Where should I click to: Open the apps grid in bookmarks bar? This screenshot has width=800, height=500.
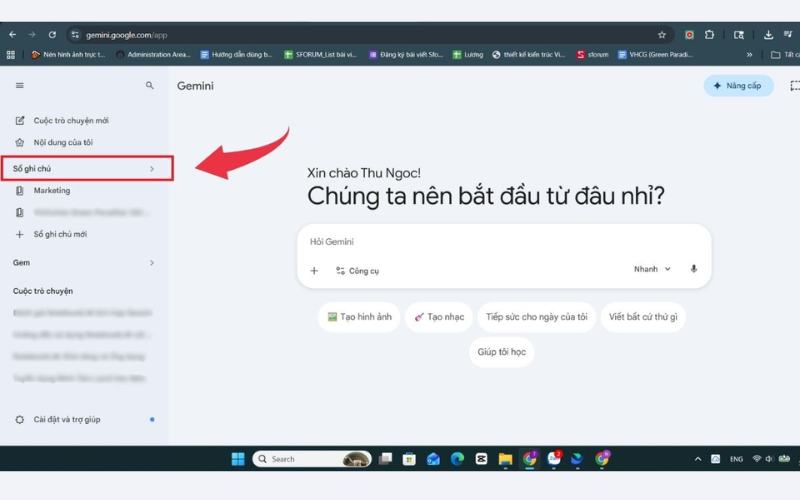(x=11, y=55)
